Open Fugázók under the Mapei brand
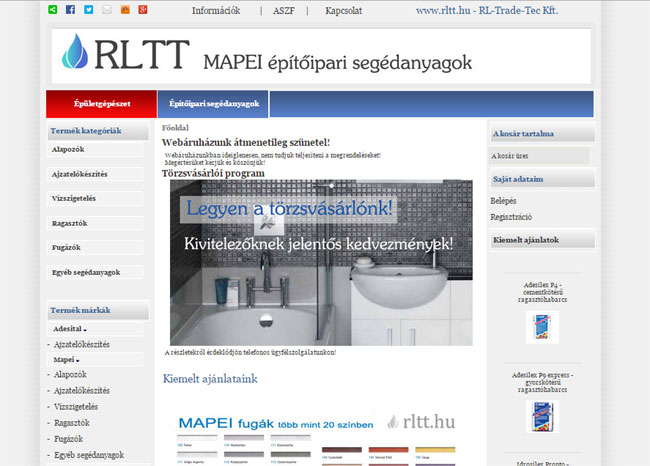Image resolution: width=650 pixels, height=466 pixels. (68, 439)
